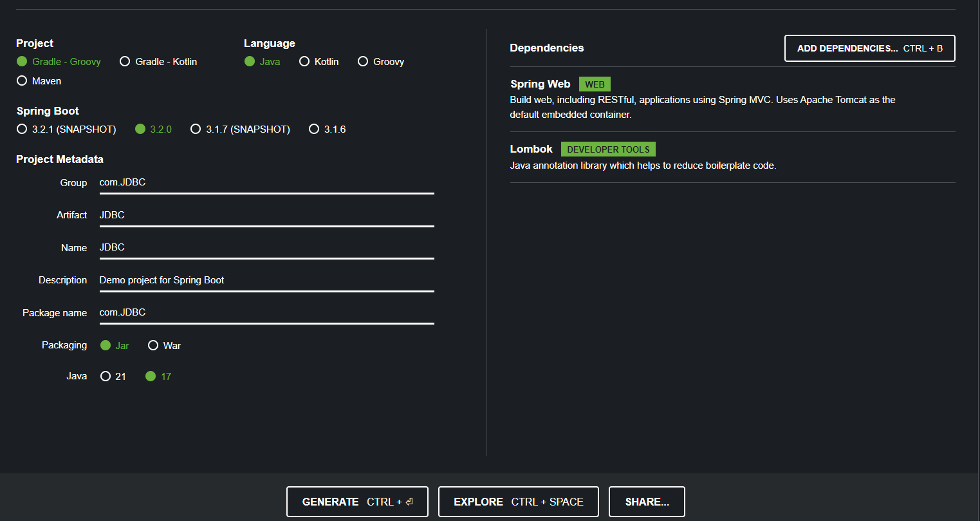Click the Project Metadata heading
The width and height of the screenshot is (980, 521).
60,159
